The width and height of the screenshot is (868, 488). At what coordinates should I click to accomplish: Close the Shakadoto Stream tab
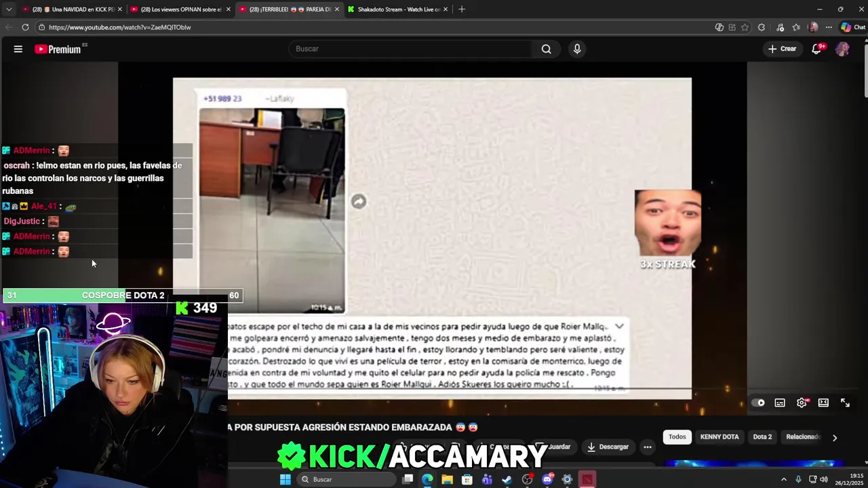click(x=446, y=9)
